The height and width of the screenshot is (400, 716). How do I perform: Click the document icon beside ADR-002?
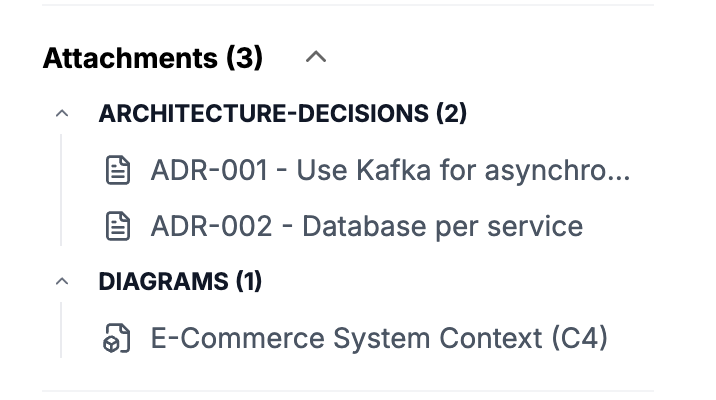click(x=119, y=226)
